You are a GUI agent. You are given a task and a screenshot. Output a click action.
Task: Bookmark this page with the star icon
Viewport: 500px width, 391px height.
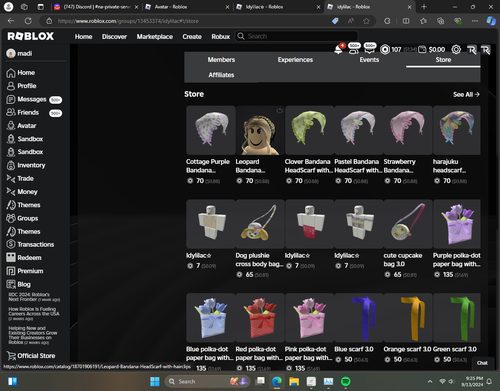pos(366,21)
